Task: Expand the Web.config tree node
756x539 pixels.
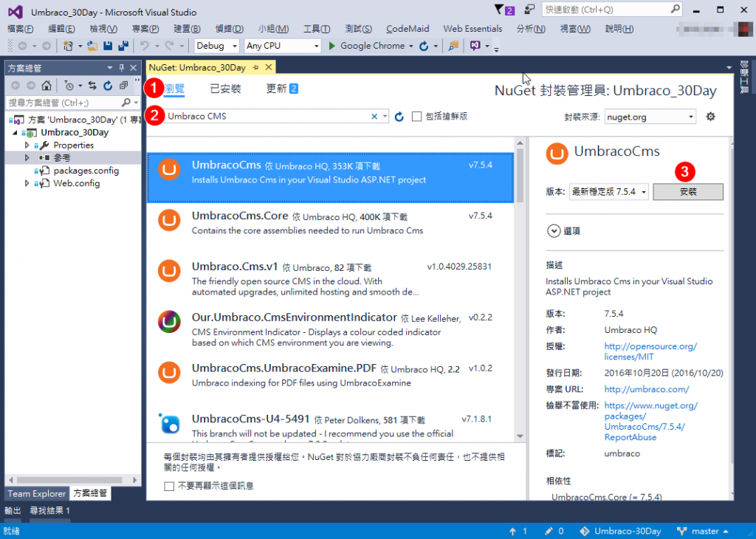Action: [x=27, y=183]
